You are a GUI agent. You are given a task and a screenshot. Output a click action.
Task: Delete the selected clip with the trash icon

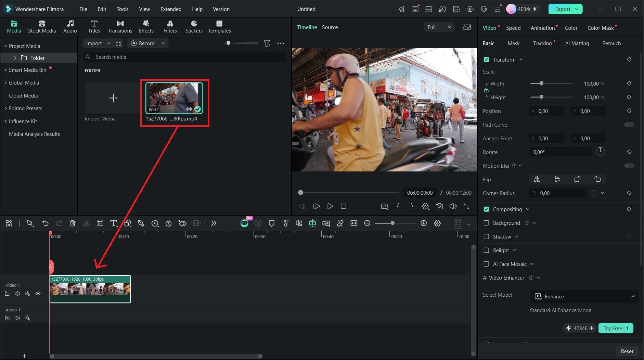(x=73, y=223)
